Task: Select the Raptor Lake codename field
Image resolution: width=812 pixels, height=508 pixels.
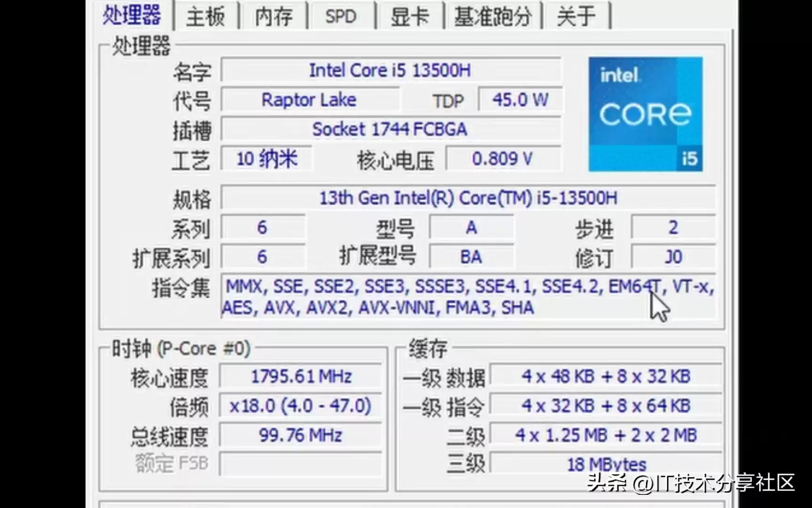Action: coord(310,99)
